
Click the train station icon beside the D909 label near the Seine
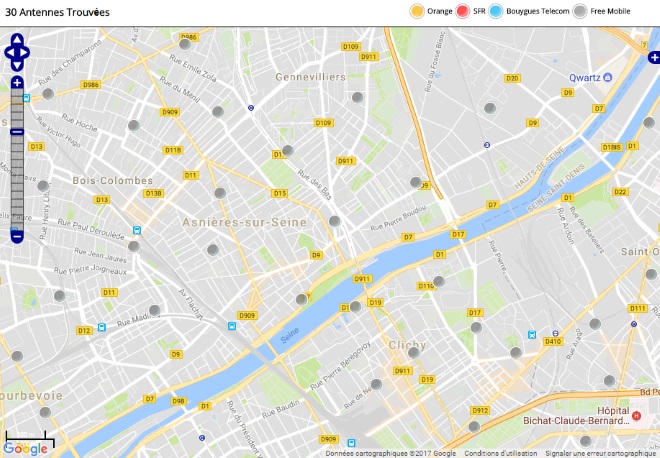[232, 326]
